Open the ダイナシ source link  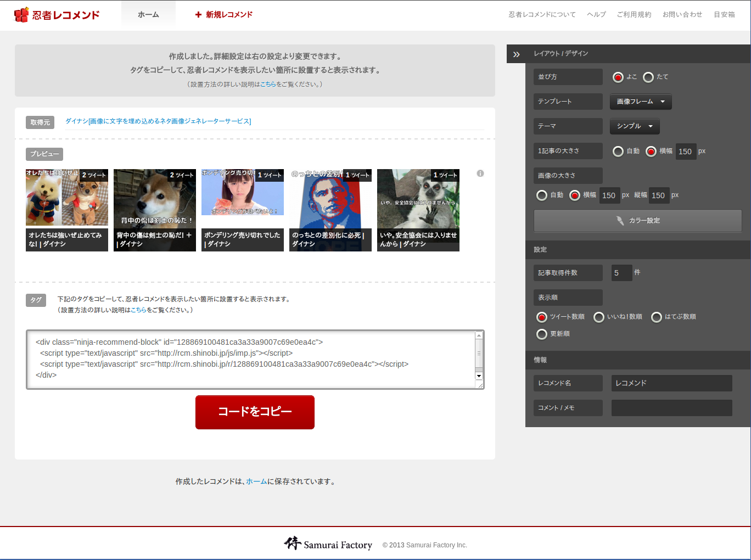coord(158,121)
